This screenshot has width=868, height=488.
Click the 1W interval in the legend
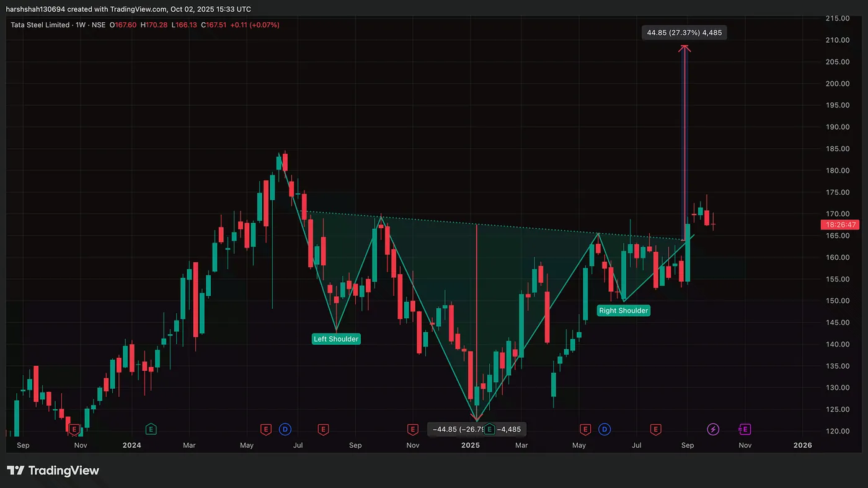80,25
